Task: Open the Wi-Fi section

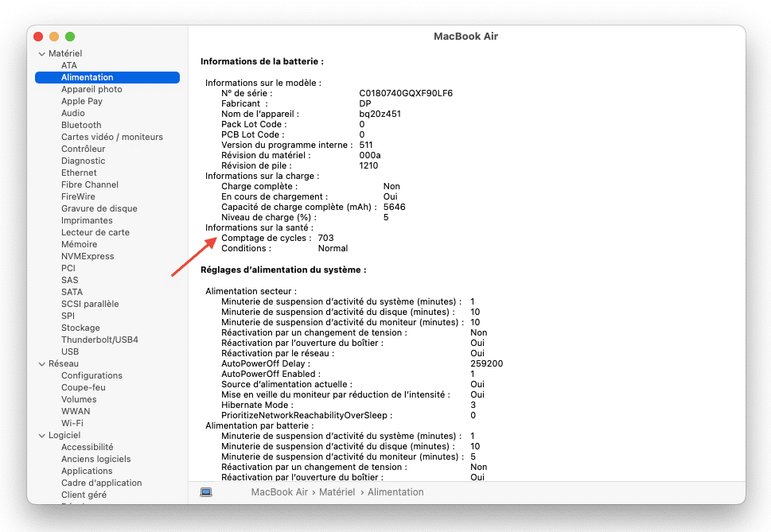Action: pos(72,423)
